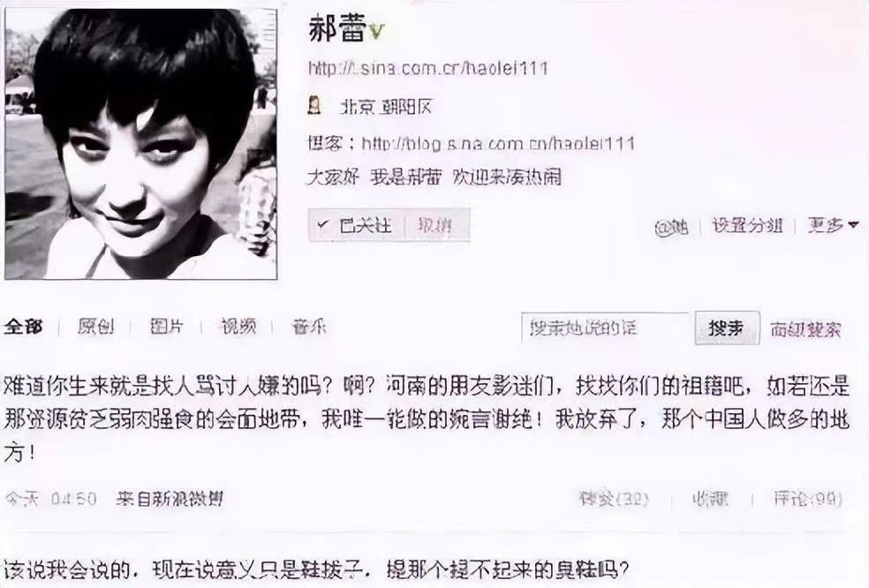The image size is (869, 588).
Task: Open the 视频 tab
Action: pos(238,327)
